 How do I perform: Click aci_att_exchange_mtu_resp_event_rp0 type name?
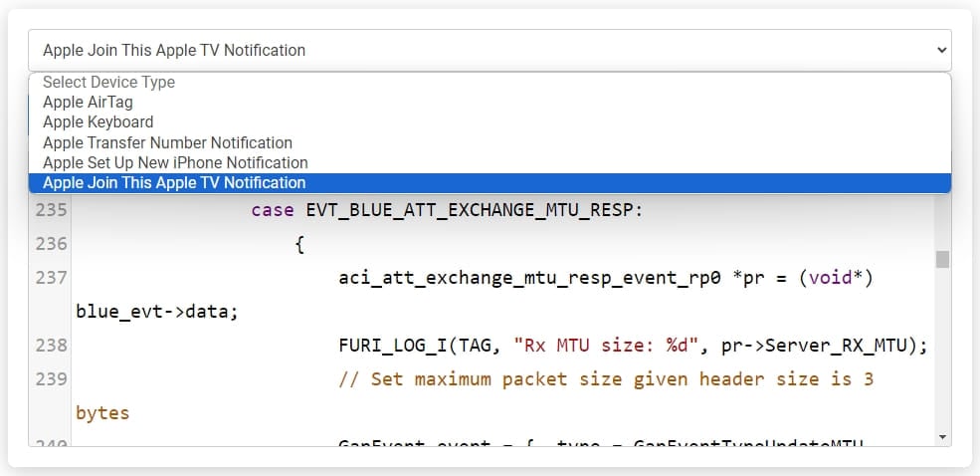click(529, 279)
